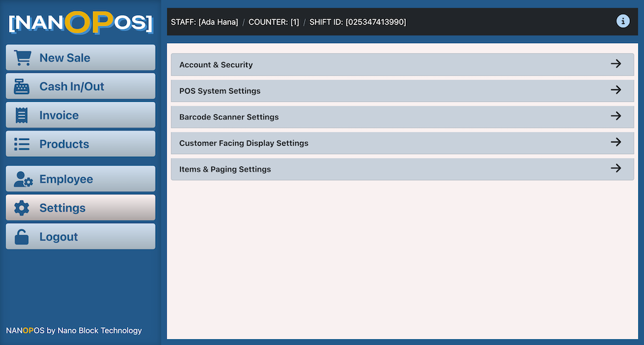This screenshot has height=345, width=644.
Task: Open POS System Settings
Action: pyautogui.click(x=402, y=91)
